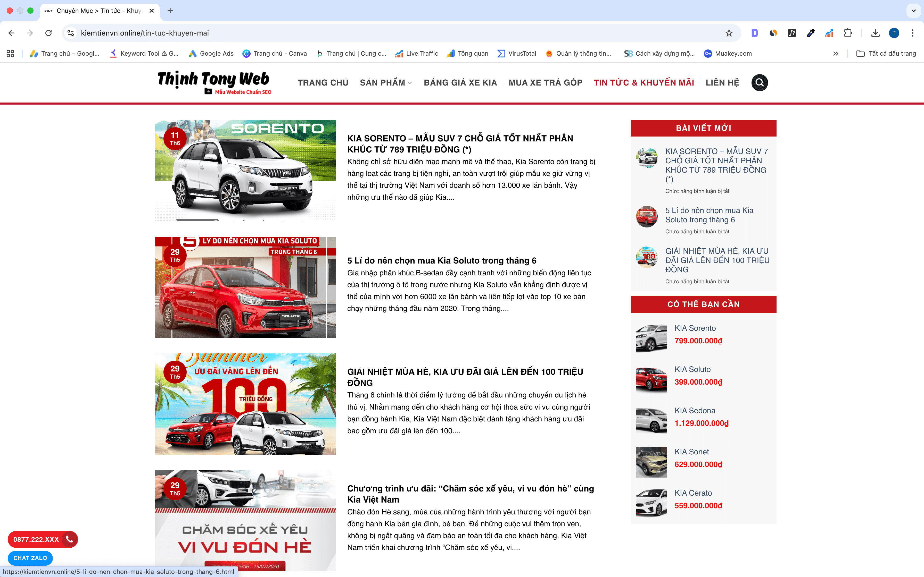Click the Chrome downloads icon
The image size is (924, 577).
tap(875, 33)
